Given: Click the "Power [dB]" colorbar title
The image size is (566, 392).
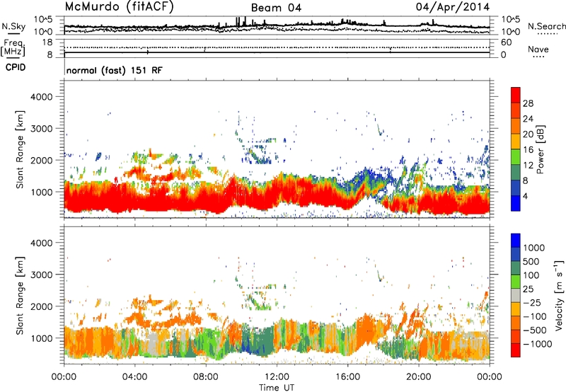Looking at the screenshot, I should coord(540,149).
